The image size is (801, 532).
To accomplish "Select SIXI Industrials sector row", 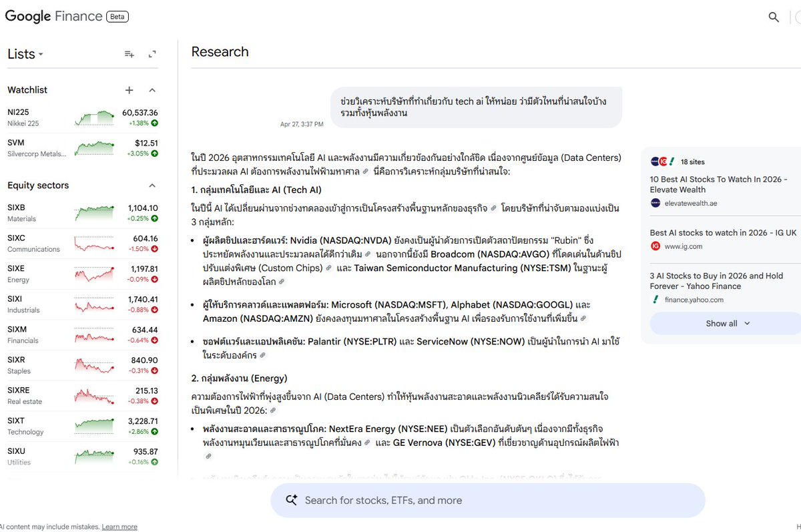I will click(x=83, y=304).
